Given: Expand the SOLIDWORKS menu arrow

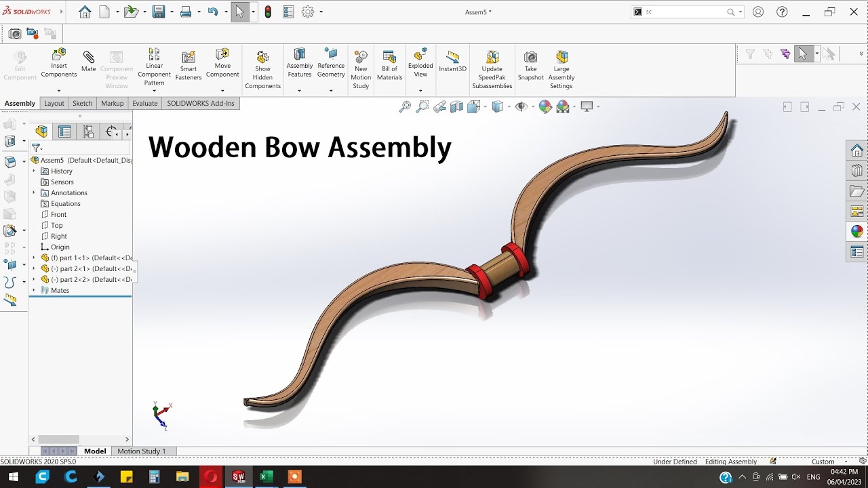Looking at the screenshot, I should click(62, 12).
